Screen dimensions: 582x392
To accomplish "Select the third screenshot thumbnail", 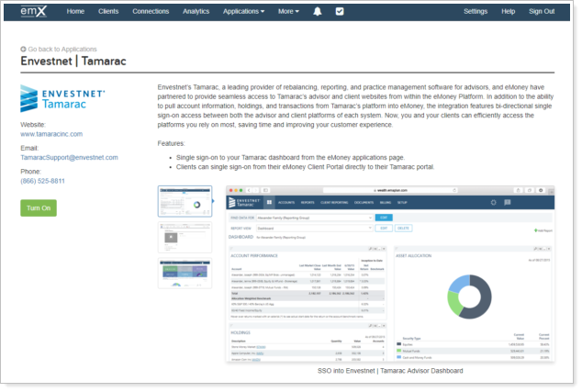I will tap(185, 274).
